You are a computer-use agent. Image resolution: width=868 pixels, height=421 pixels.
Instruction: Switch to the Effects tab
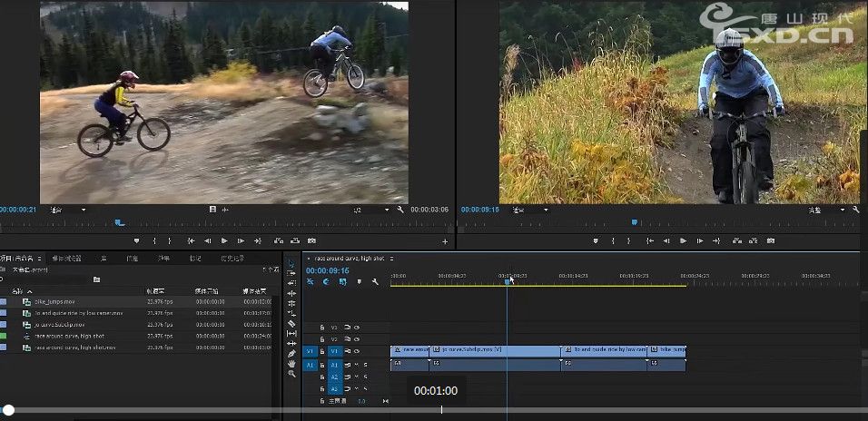(x=163, y=259)
